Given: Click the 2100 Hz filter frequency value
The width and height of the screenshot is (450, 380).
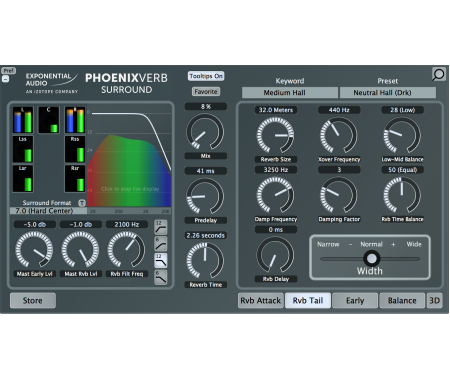Looking at the screenshot, I should point(127,225).
